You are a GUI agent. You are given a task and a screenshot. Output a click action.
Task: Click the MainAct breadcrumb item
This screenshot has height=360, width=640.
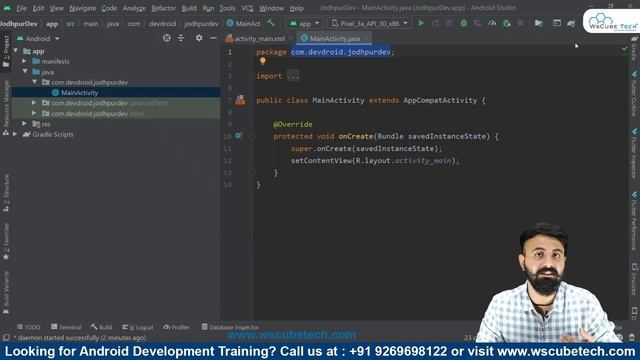pos(244,24)
